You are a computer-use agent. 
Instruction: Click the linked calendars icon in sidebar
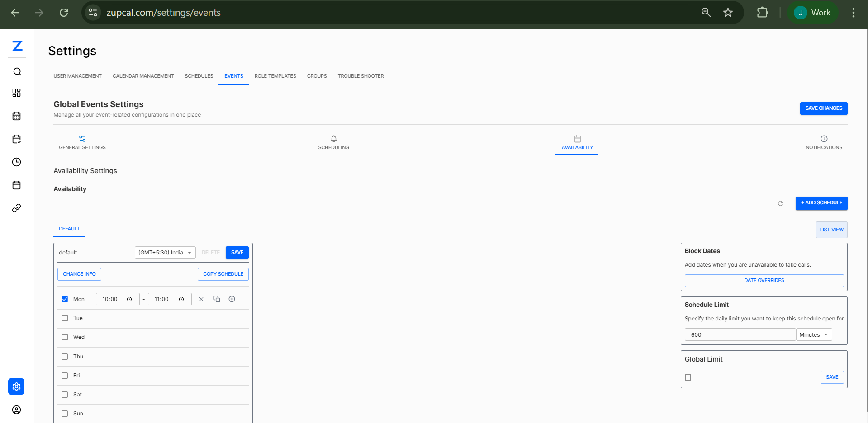17,139
